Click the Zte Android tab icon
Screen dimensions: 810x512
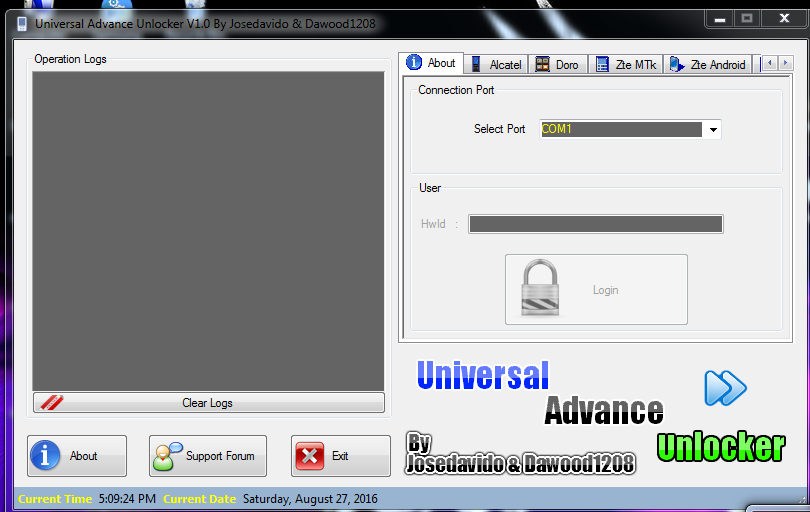pos(676,64)
